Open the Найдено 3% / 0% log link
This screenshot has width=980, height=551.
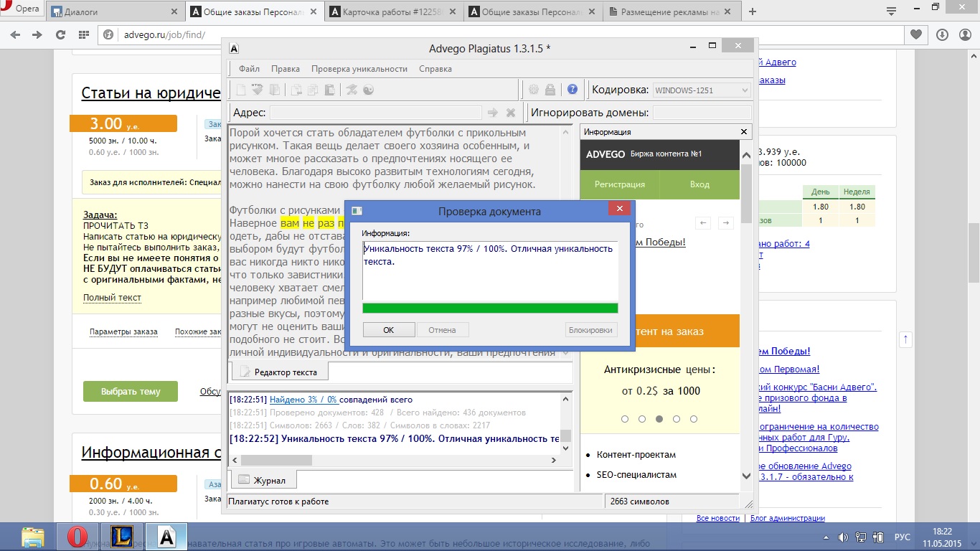303,400
